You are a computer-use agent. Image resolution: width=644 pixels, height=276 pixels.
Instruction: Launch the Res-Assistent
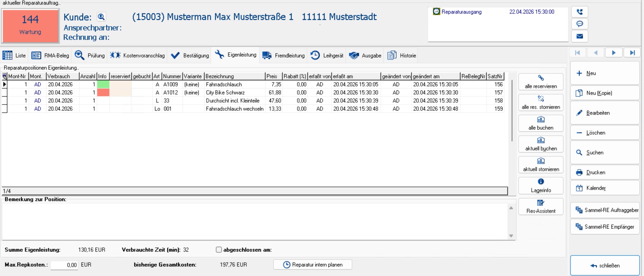[541, 207]
